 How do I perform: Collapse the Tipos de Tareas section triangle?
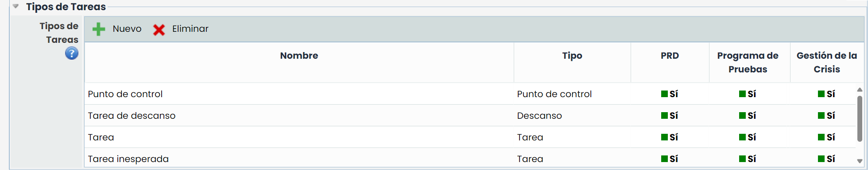(16, 7)
